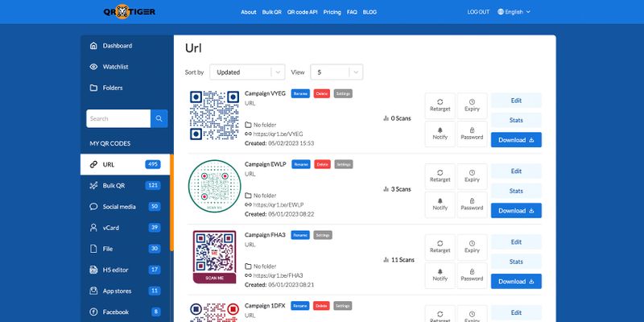Open the https://qr1.be/EWLP link
Viewport: 644px width, 322px height.
tap(279, 204)
